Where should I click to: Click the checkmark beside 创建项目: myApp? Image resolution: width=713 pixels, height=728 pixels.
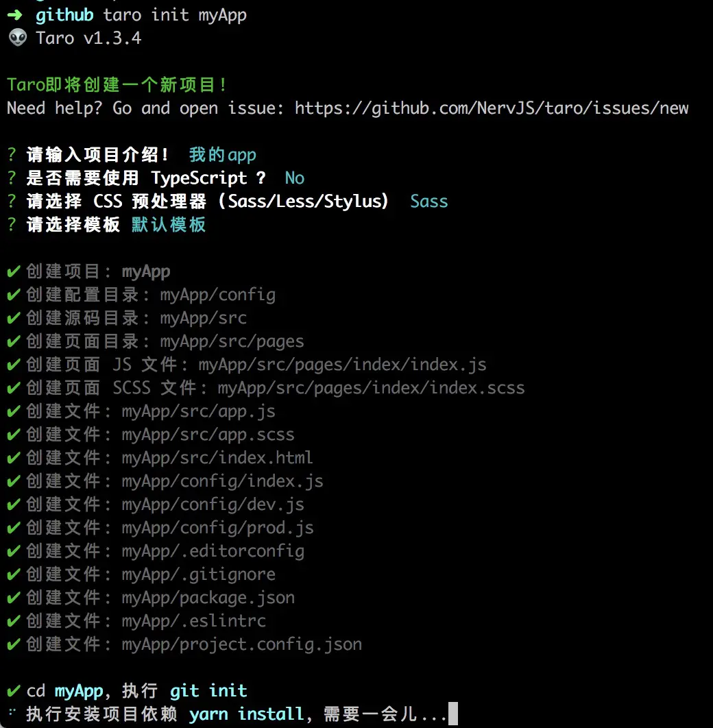[x=14, y=271]
